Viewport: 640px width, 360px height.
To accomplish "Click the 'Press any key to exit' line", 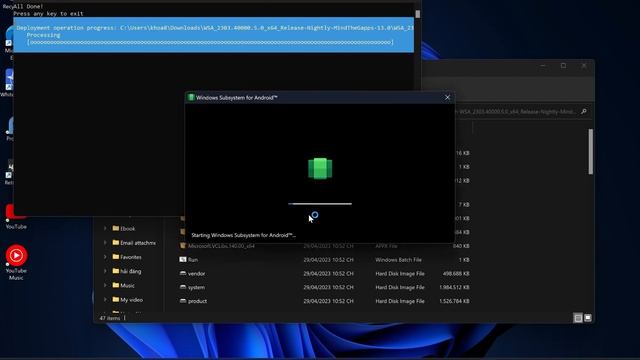I will [48, 13].
